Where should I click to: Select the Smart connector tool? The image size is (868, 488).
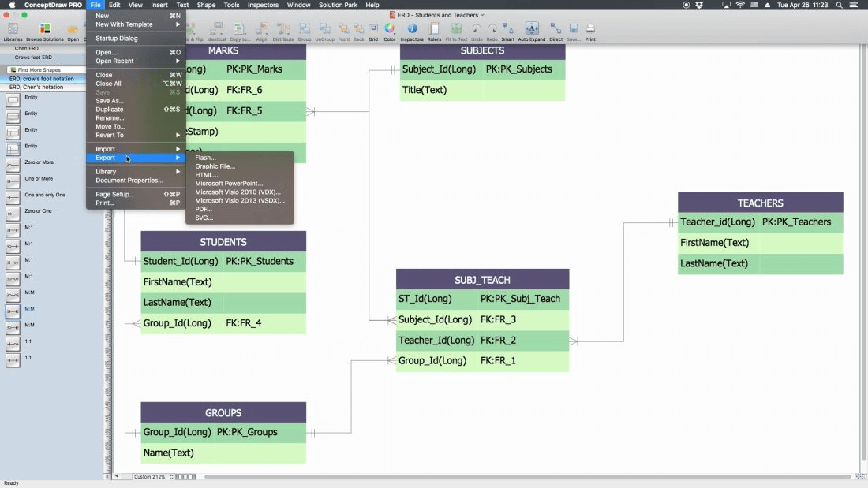[x=507, y=32]
